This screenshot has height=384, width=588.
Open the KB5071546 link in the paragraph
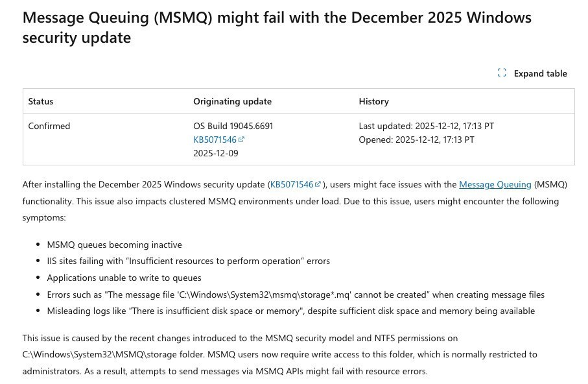(292, 185)
